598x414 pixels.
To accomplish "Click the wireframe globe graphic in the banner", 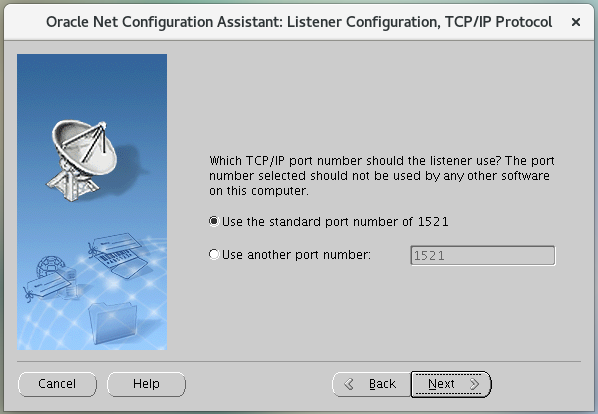I will click(x=50, y=266).
